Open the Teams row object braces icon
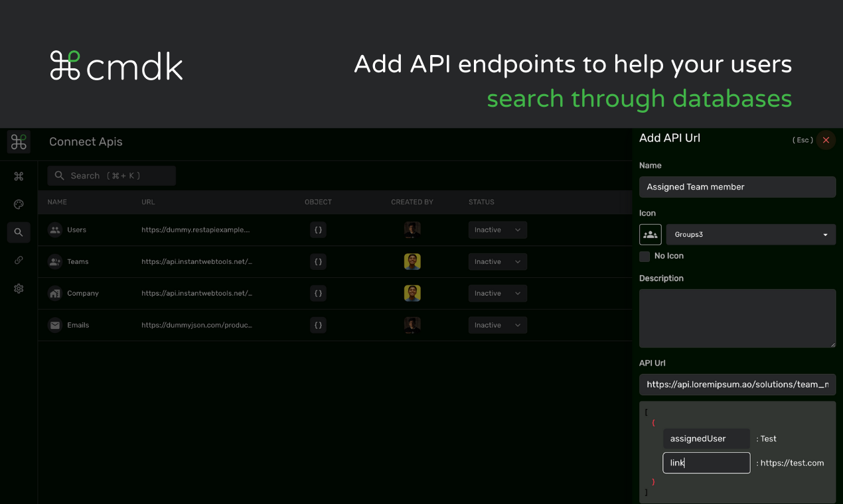This screenshot has width=843, height=504. [318, 262]
